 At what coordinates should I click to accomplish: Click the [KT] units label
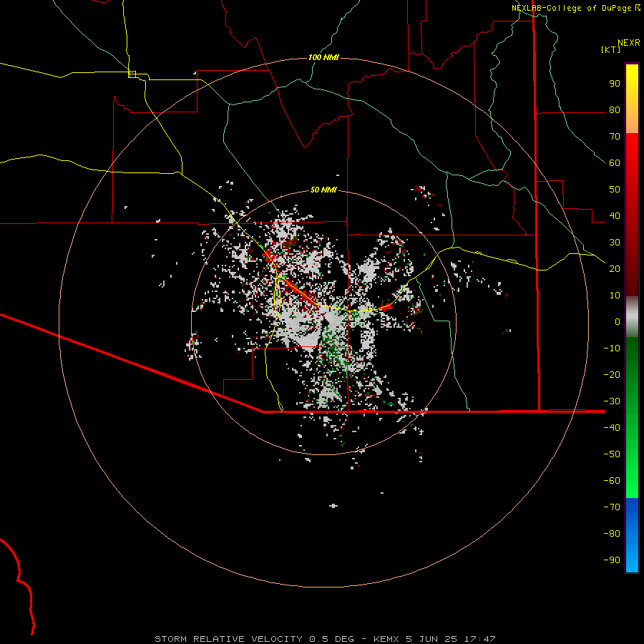(611, 49)
